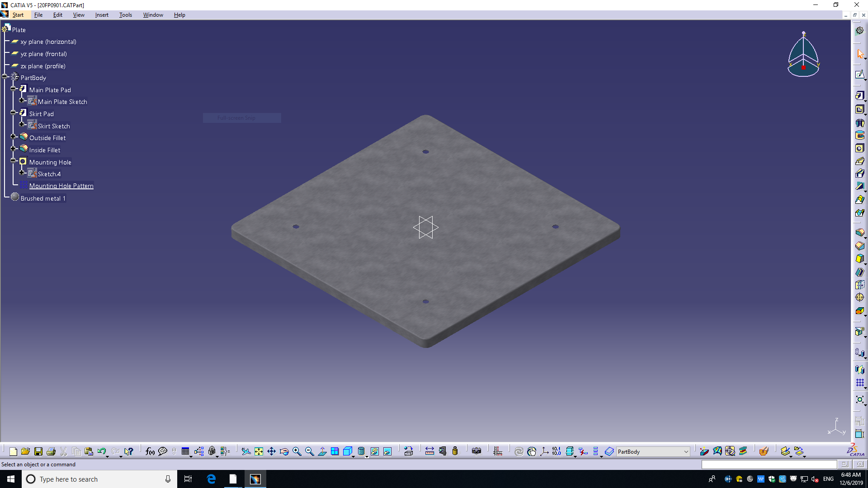Click the Zoom In magnifier icon
Screen dimensions: 868x488
297,451
